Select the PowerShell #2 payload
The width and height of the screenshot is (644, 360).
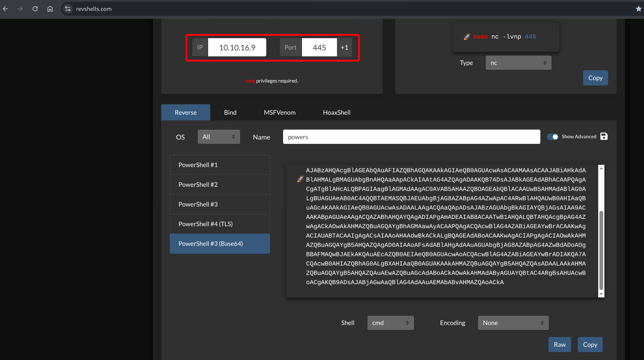tap(198, 184)
